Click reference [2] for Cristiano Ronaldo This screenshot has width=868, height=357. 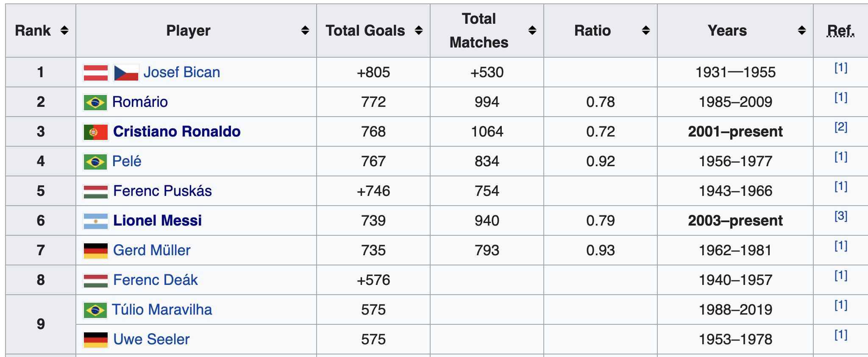841,128
